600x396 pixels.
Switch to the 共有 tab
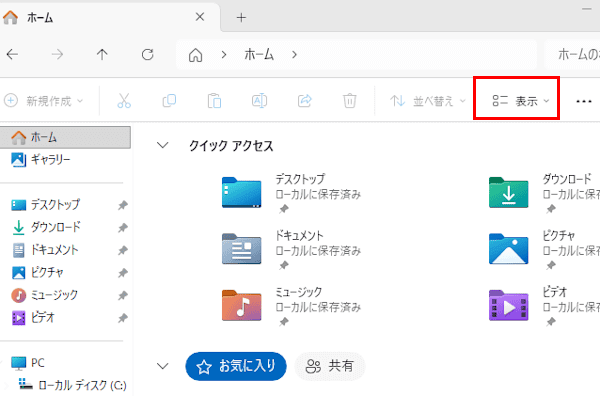click(x=330, y=366)
